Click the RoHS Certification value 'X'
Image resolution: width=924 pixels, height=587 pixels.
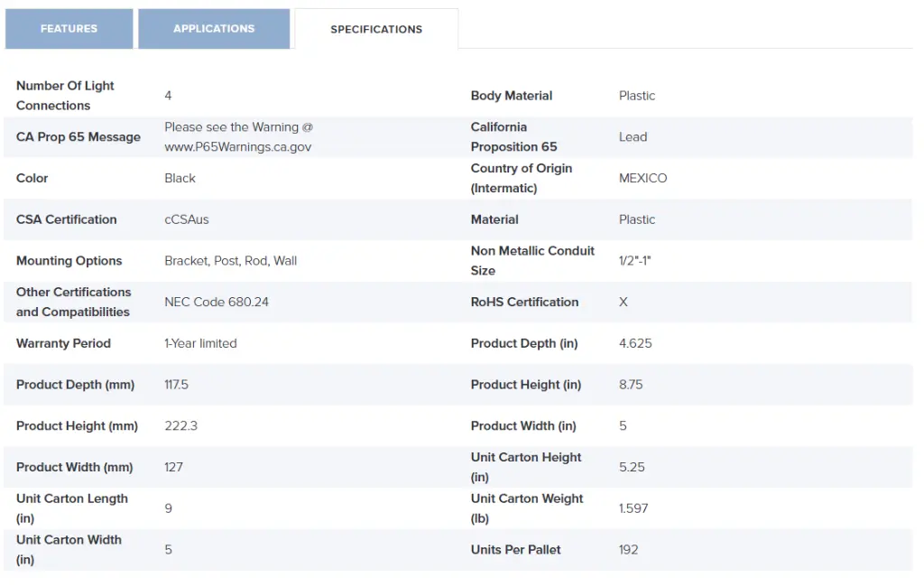pyautogui.click(x=624, y=302)
